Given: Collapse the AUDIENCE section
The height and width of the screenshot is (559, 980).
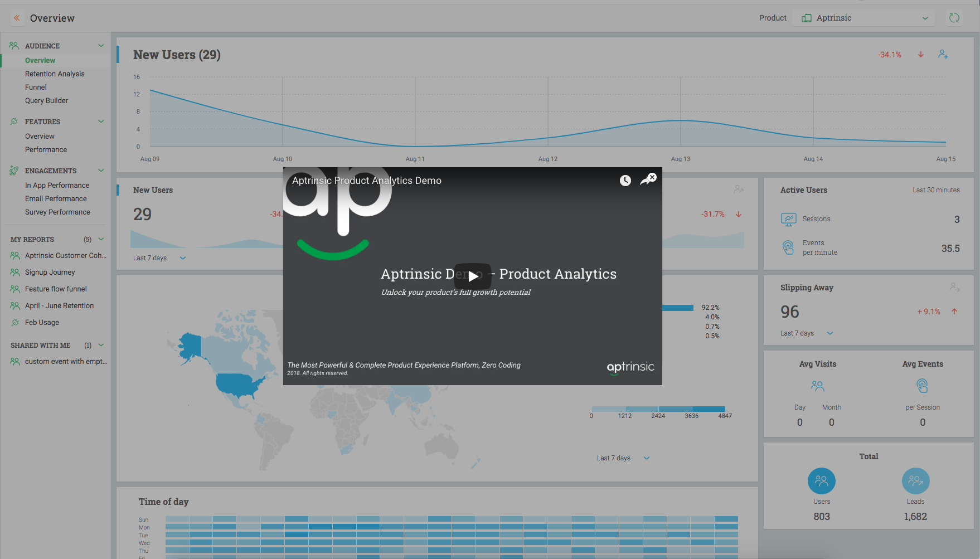Looking at the screenshot, I should [101, 46].
